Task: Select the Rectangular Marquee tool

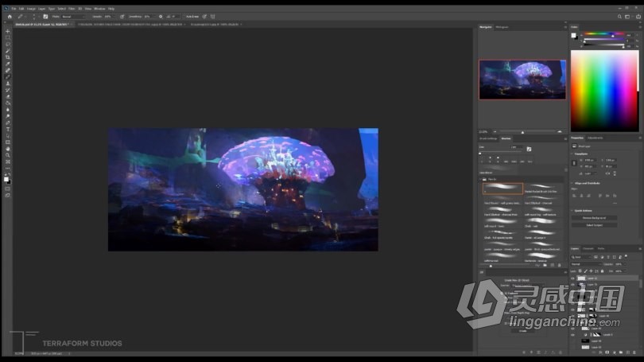Action: pos(8,37)
